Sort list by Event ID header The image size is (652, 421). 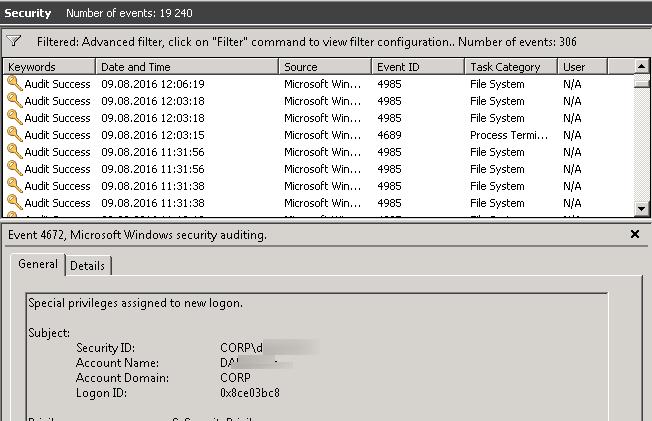(x=417, y=67)
